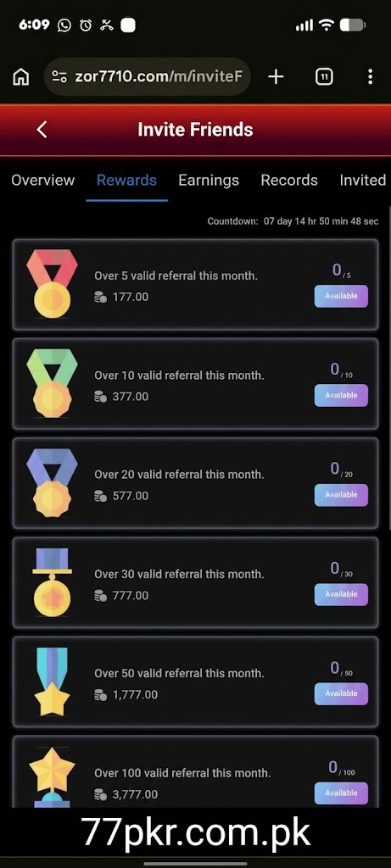Open the Invited tab
This screenshot has height=868, width=391.
pos(363,181)
